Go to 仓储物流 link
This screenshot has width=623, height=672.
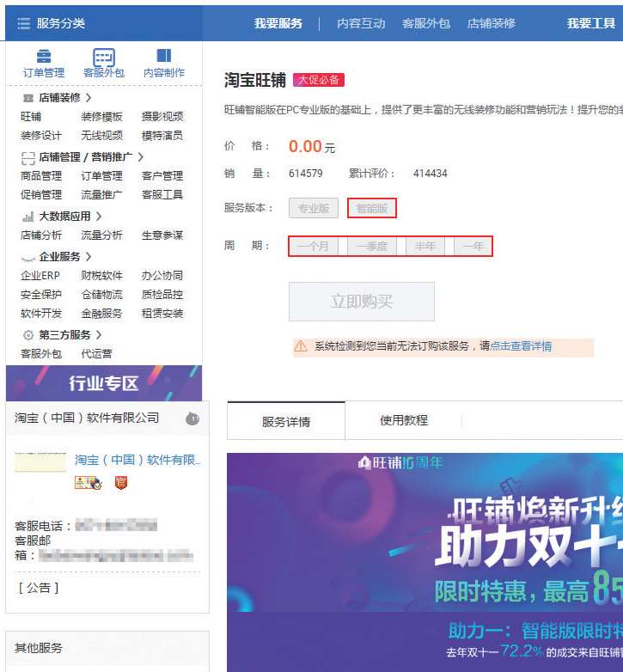101,295
